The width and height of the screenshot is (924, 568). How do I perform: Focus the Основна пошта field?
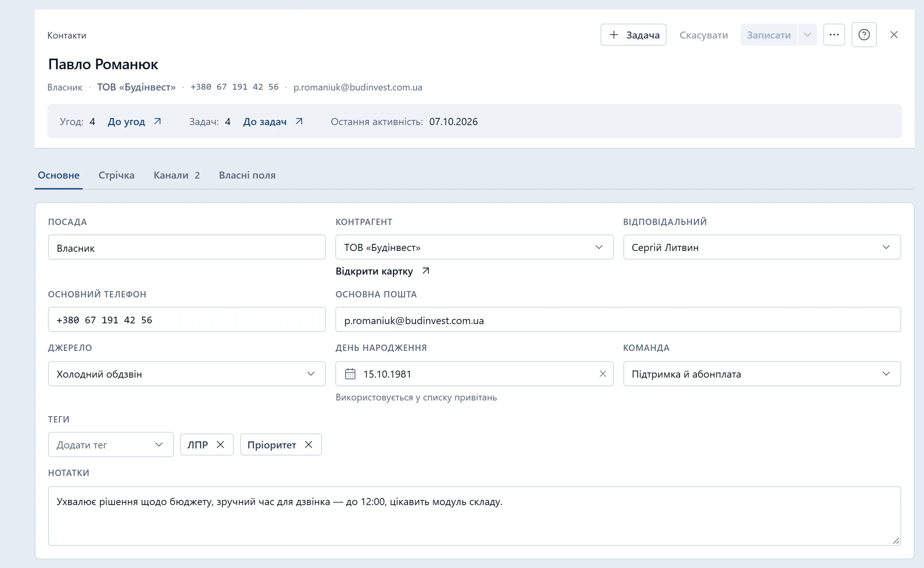(618, 319)
